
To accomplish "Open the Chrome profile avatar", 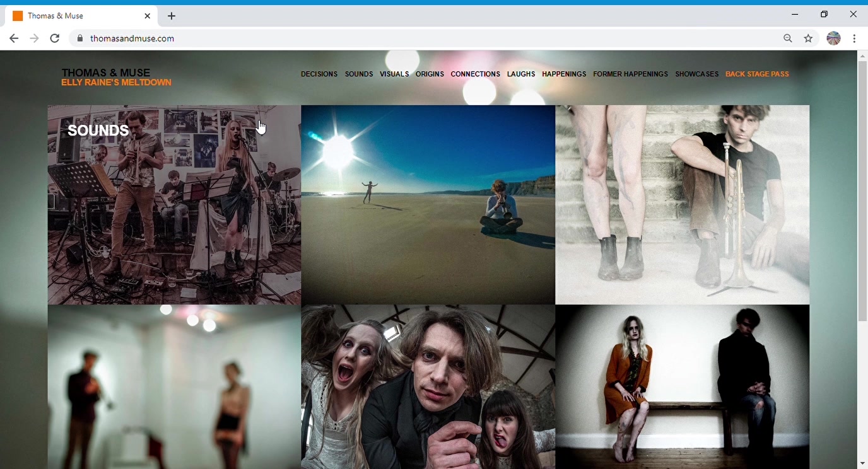I will click(x=833, y=38).
